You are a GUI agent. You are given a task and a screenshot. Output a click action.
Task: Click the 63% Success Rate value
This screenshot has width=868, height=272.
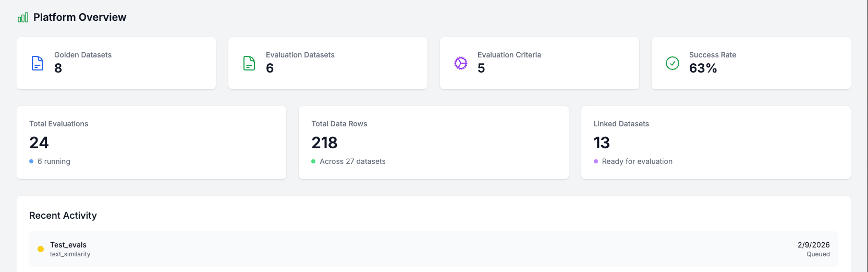[x=703, y=68]
